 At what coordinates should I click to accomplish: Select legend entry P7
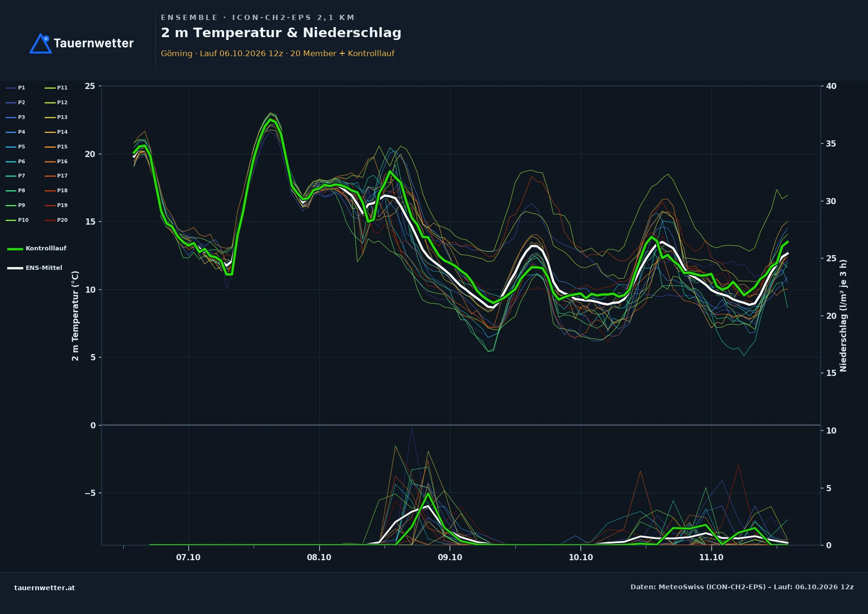pyautogui.click(x=16, y=176)
